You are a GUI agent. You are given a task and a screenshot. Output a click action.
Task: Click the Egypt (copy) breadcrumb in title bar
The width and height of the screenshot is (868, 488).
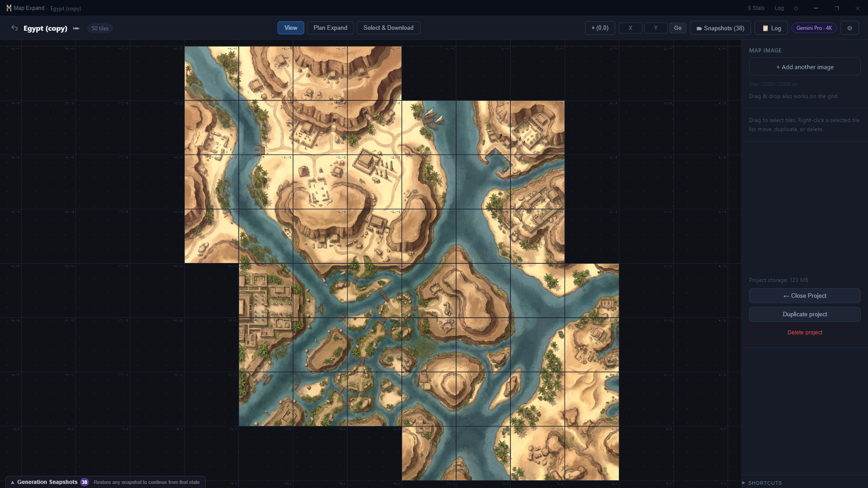pyautogui.click(x=66, y=9)
